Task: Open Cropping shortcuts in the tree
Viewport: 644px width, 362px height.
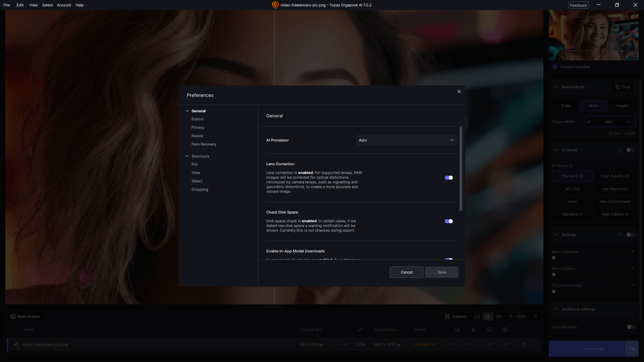Action: pos(200,190)
